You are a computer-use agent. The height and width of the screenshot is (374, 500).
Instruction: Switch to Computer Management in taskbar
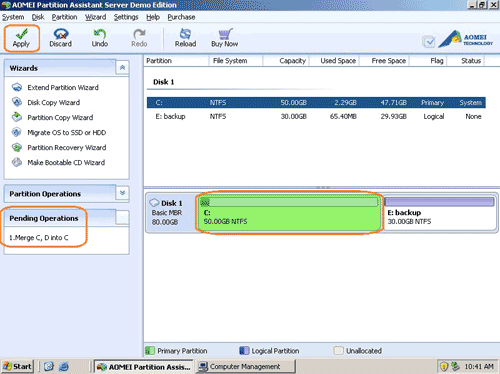(246, 366)
